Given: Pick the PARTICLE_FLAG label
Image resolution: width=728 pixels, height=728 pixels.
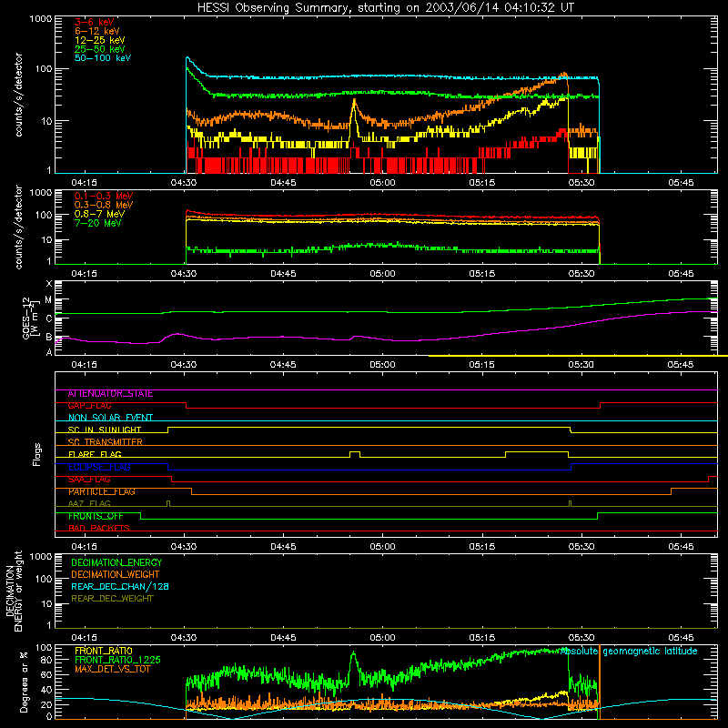Looking at the screenshot, I should point(102,491).
